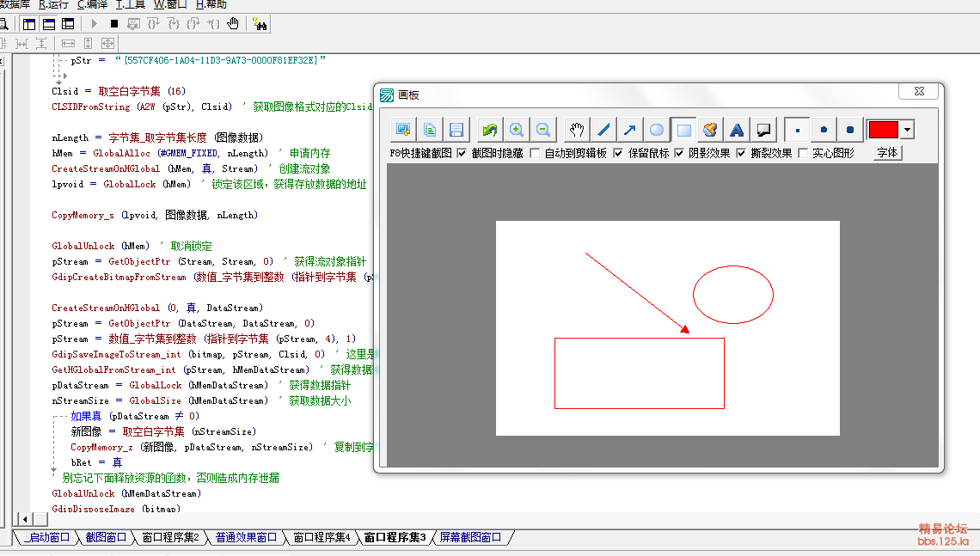The height and width of the screenshot is (556, 980).
Task: Select the hand pan tool in 画板
Action: [577, 130]
